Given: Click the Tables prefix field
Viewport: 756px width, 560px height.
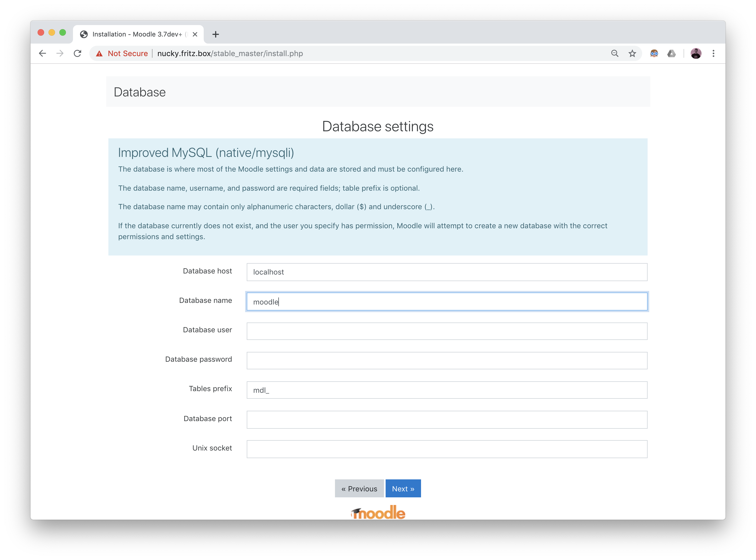Looking at the screenshot, I should (447, 390).
